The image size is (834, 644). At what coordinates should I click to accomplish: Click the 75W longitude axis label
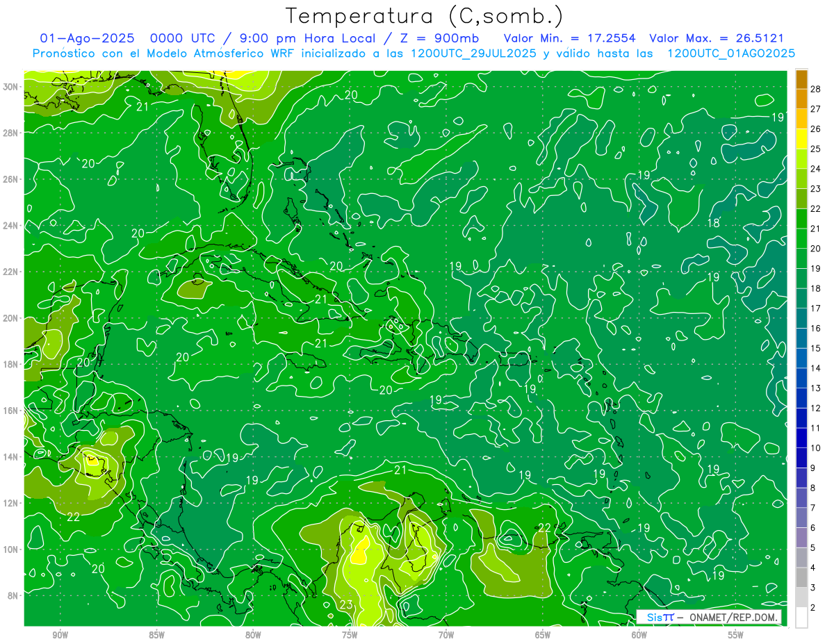[350, 635]
